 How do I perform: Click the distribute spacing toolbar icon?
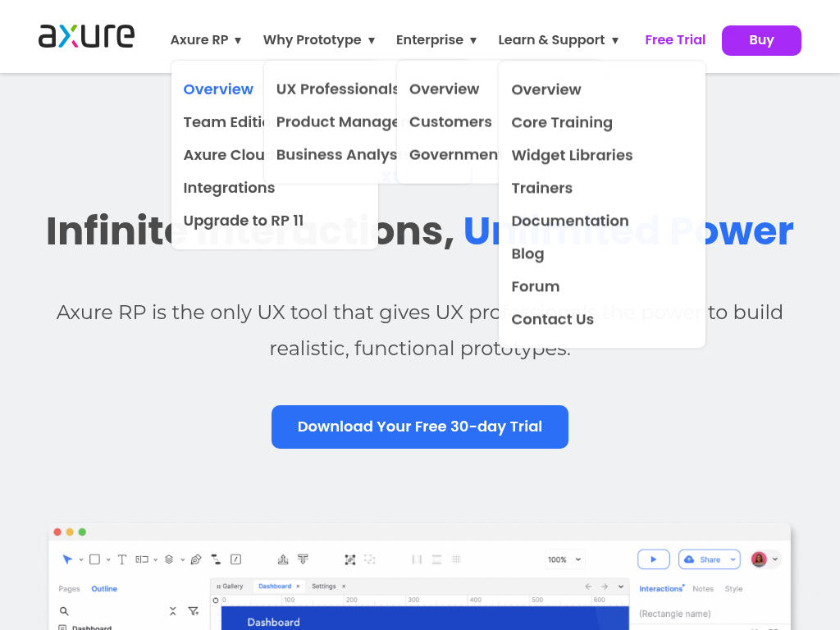(x=436, y=559)
